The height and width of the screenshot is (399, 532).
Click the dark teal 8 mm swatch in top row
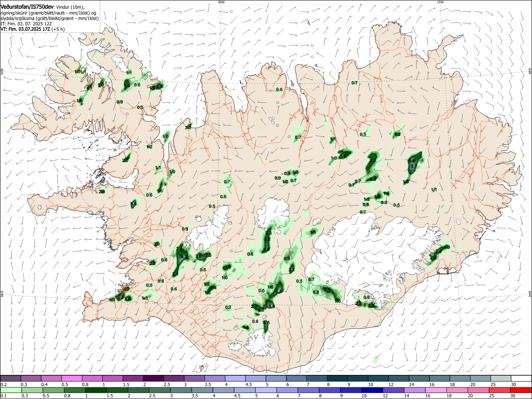click(337, 378)
